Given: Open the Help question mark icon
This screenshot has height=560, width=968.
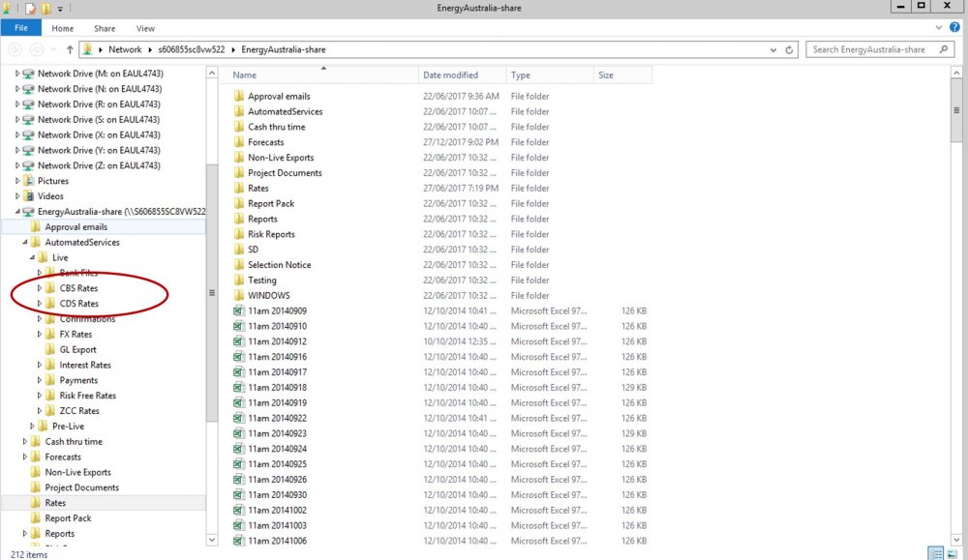Looking at the screenshot, I should pyautogui.click(x=954, y=28).
